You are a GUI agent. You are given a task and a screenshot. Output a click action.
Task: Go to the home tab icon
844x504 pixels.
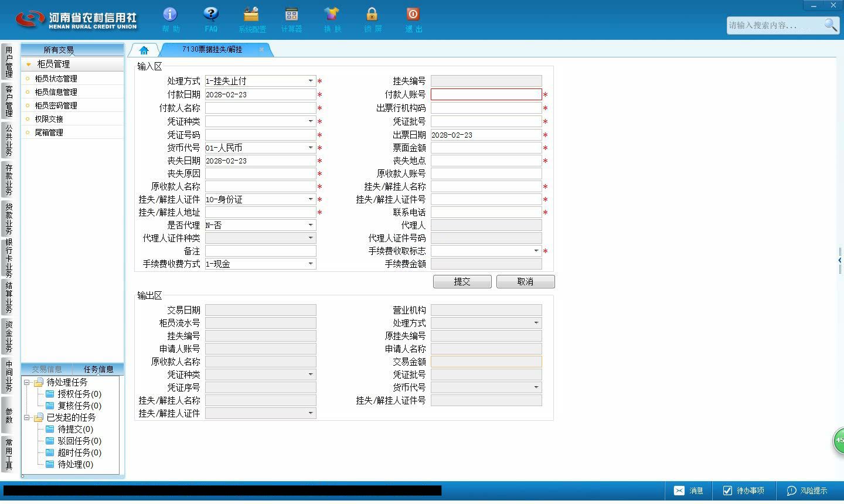point(144,50)
